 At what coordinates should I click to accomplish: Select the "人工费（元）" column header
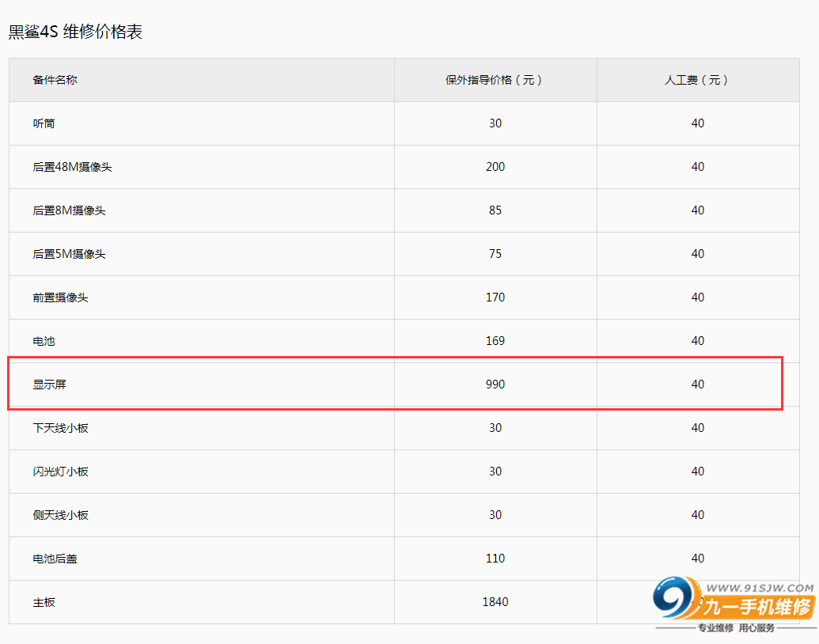coord(697,80)
